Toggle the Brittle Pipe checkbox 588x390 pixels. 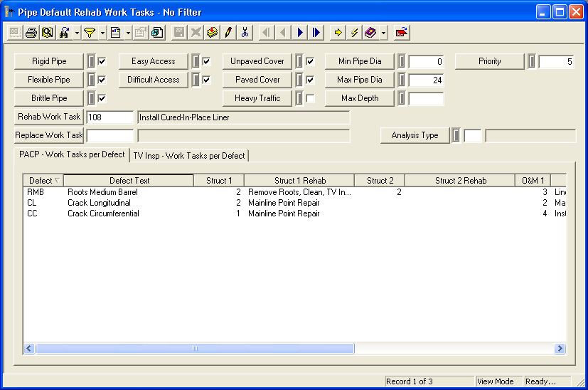[102, 98]
